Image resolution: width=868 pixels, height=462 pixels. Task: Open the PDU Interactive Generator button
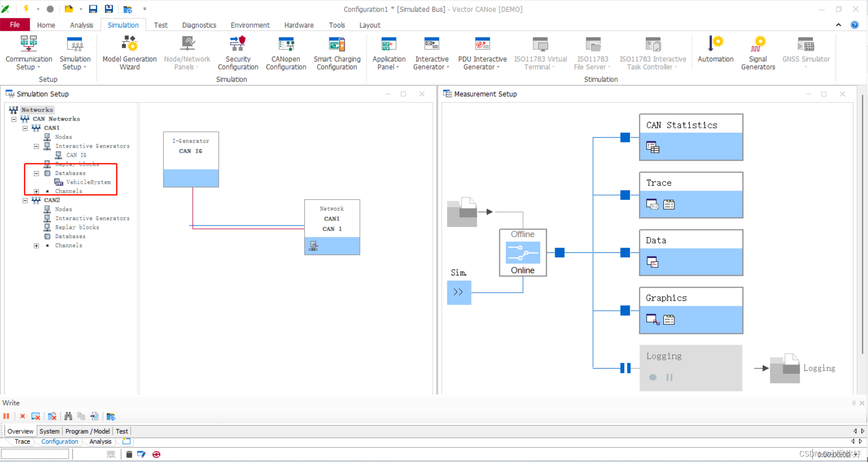coord(482,53)
